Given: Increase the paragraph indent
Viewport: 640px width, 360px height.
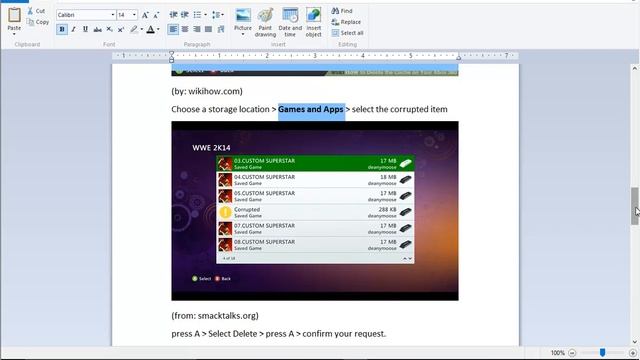Looking at the screenshot, I should (185, 15).
